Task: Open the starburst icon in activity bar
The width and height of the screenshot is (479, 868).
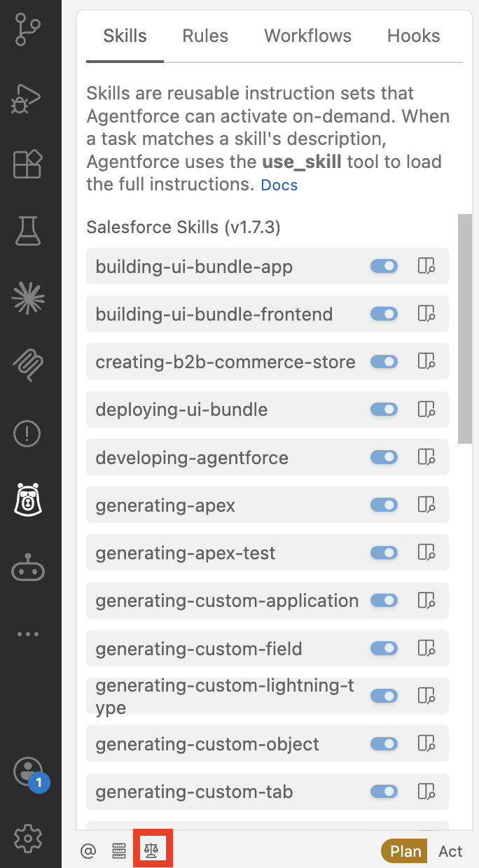Action: click(x=28, y=297)
